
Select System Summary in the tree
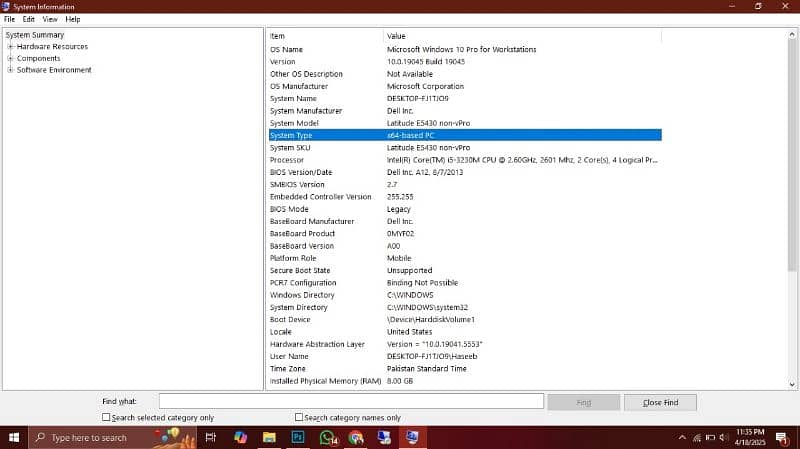tap(35, 35)
